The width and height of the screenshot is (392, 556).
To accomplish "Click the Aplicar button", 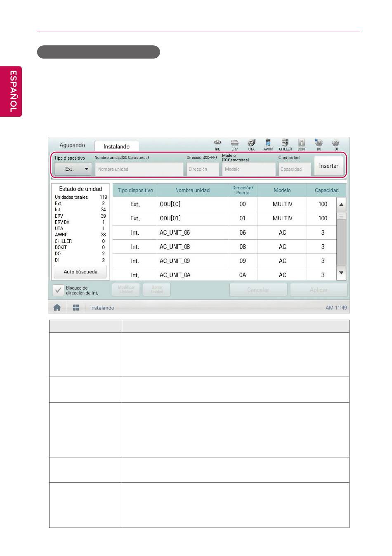I will click(319, 290).
